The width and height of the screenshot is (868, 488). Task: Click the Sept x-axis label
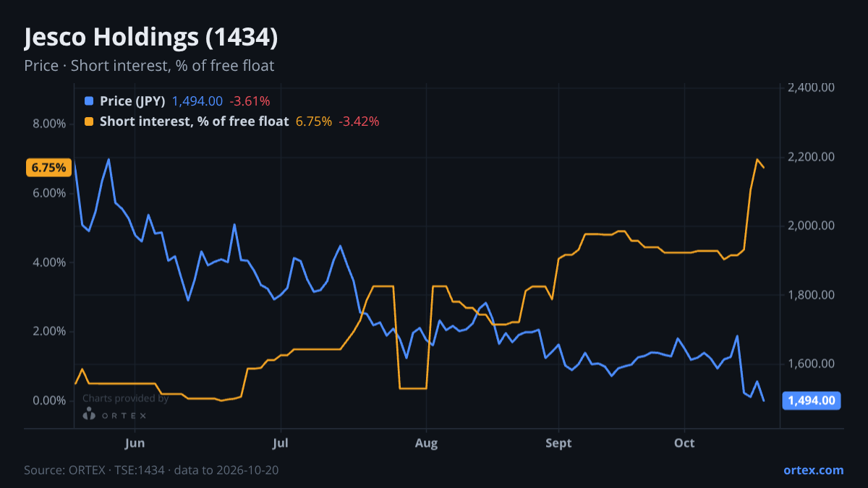558,442
